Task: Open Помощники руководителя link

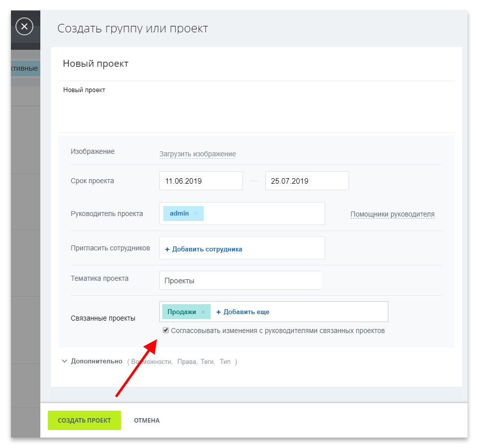Action: (x=392, y=214)
